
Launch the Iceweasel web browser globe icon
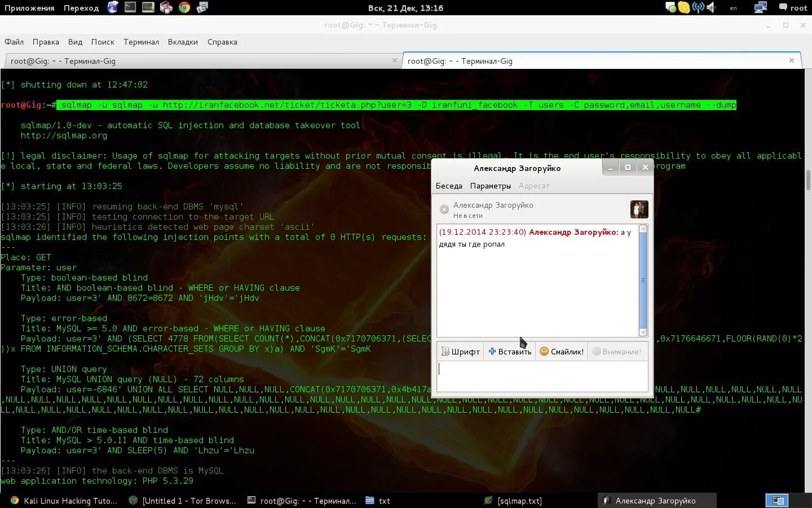(113, 7)
